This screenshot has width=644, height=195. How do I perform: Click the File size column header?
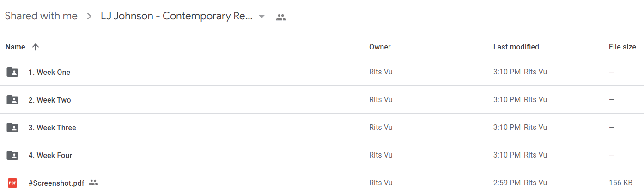[622, 47]
